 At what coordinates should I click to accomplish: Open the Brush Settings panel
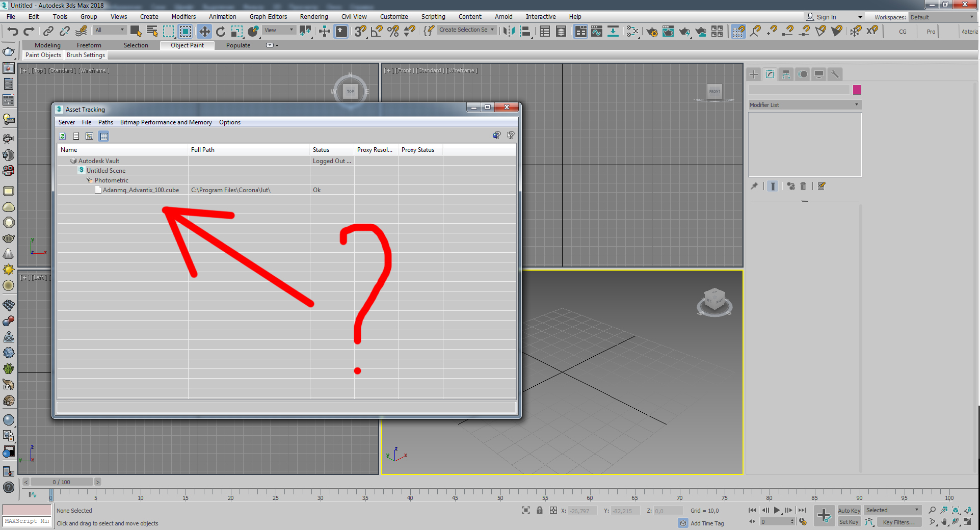coord(86,55)
